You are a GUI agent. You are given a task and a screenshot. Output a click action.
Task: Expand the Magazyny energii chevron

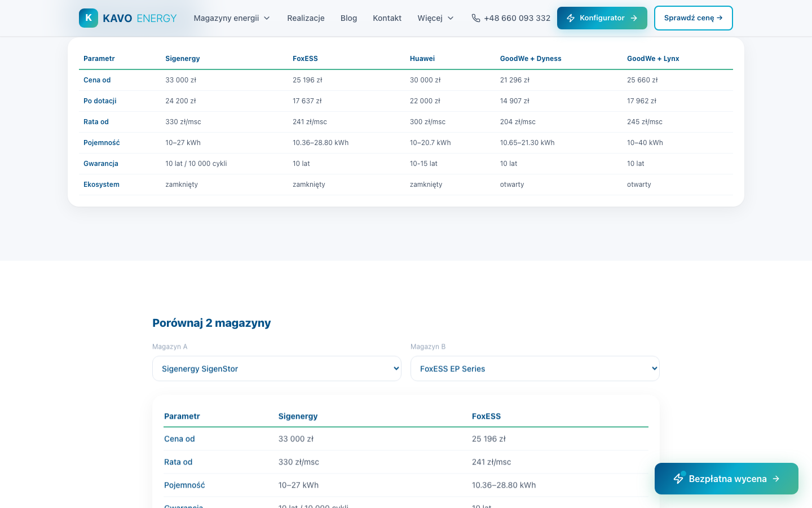click(267, 18)
